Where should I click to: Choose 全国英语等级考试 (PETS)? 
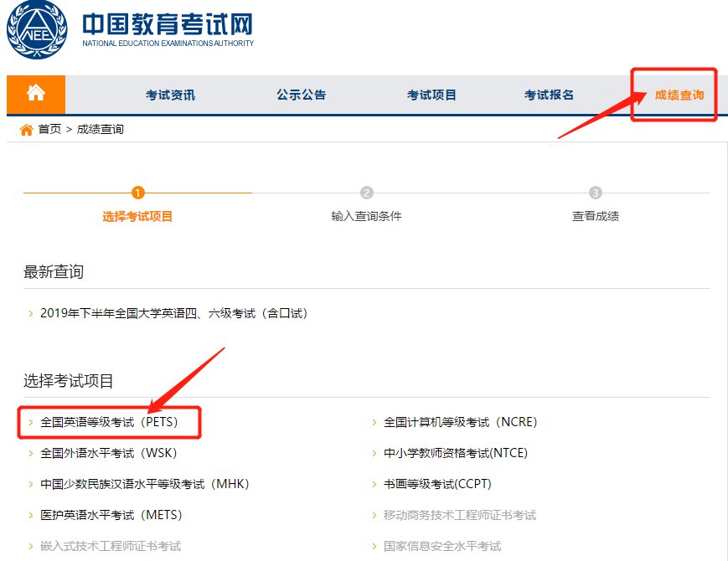pos(109,422)
